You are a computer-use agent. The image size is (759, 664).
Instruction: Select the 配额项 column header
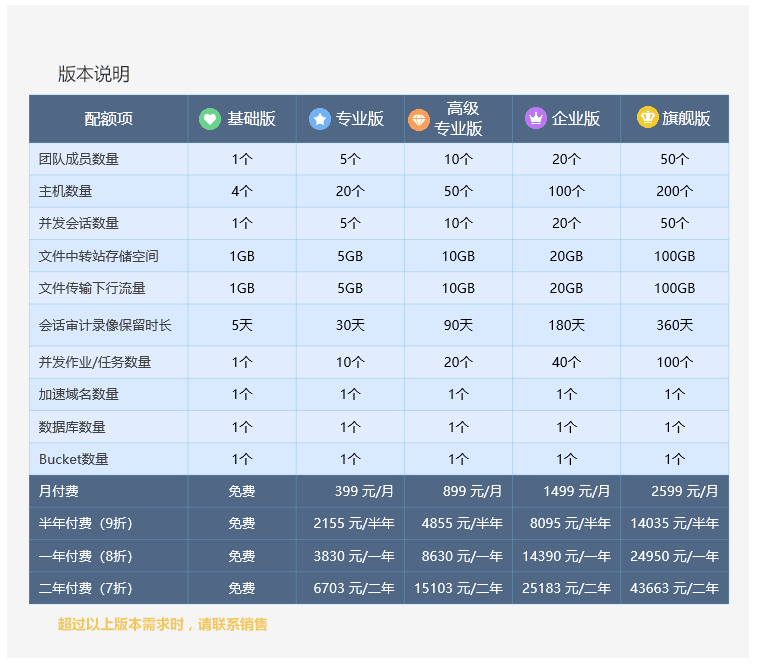108,119
